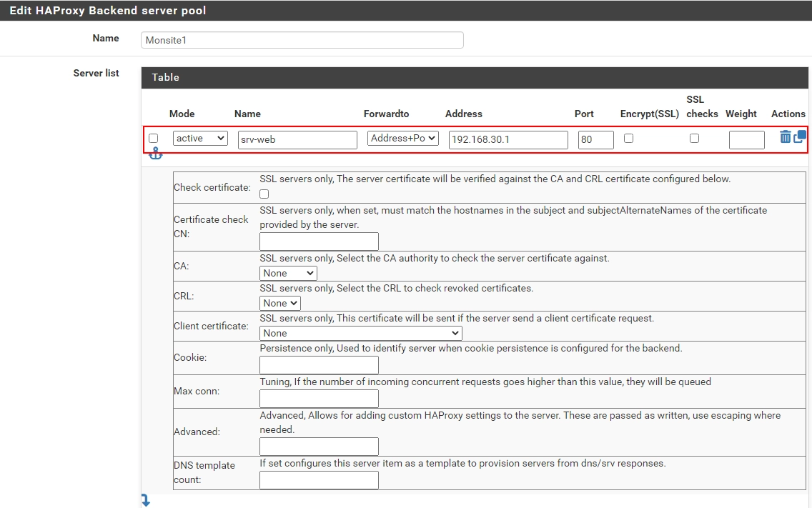Open the CA authority dropdown
Image resolution: width=812 pixels, height=508 pixels.
tap(288, 274)
